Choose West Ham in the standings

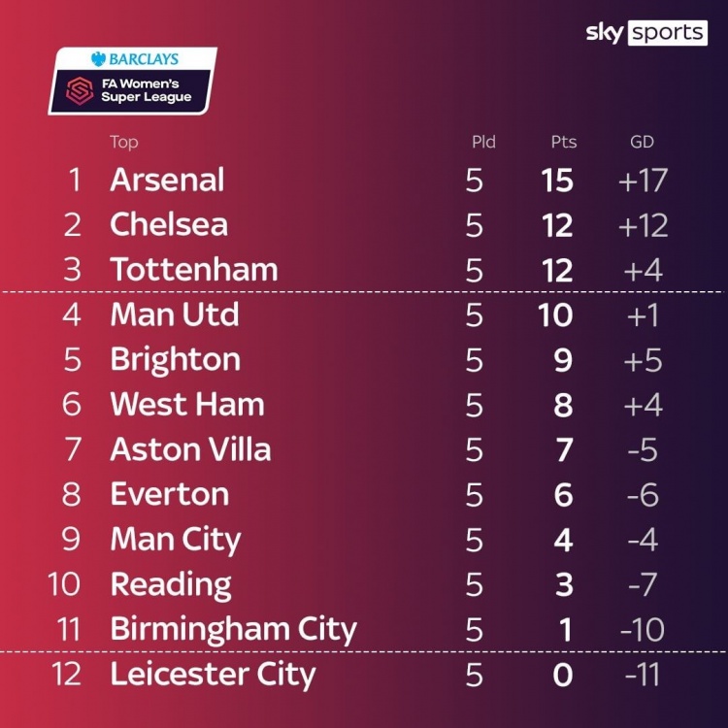pos(187,405)
